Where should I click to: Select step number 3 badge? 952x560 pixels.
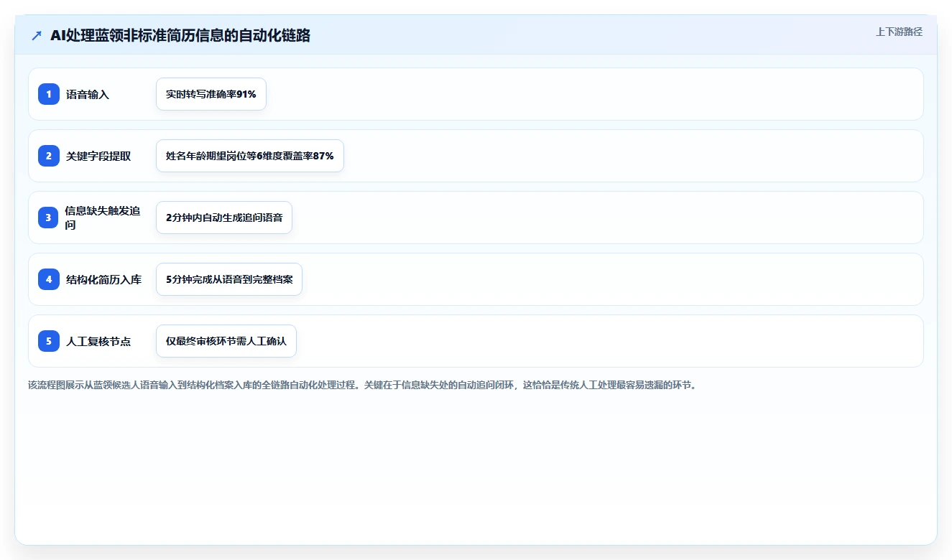tap(49, 218)
